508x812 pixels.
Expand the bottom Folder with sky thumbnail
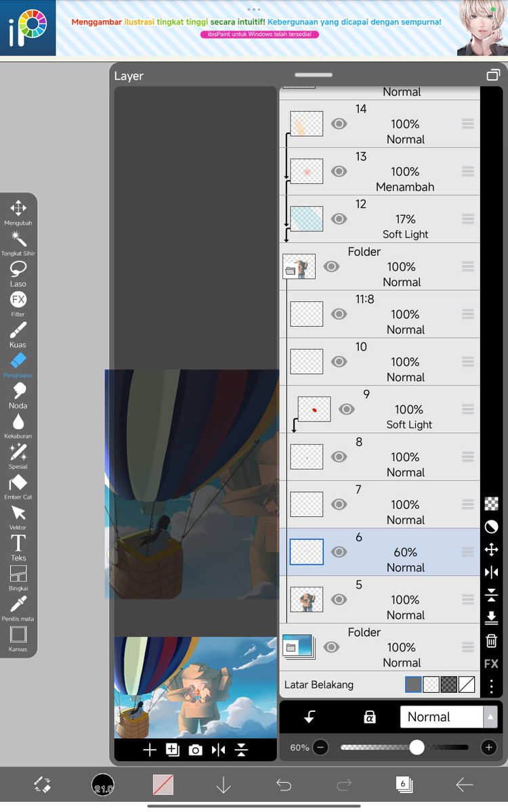tap(290, 648)
